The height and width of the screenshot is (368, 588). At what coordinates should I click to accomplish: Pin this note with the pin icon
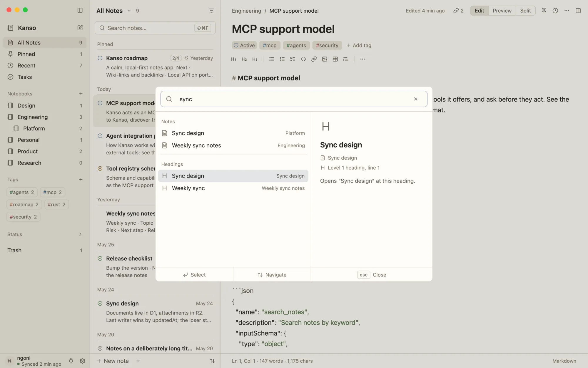(544, 11)
